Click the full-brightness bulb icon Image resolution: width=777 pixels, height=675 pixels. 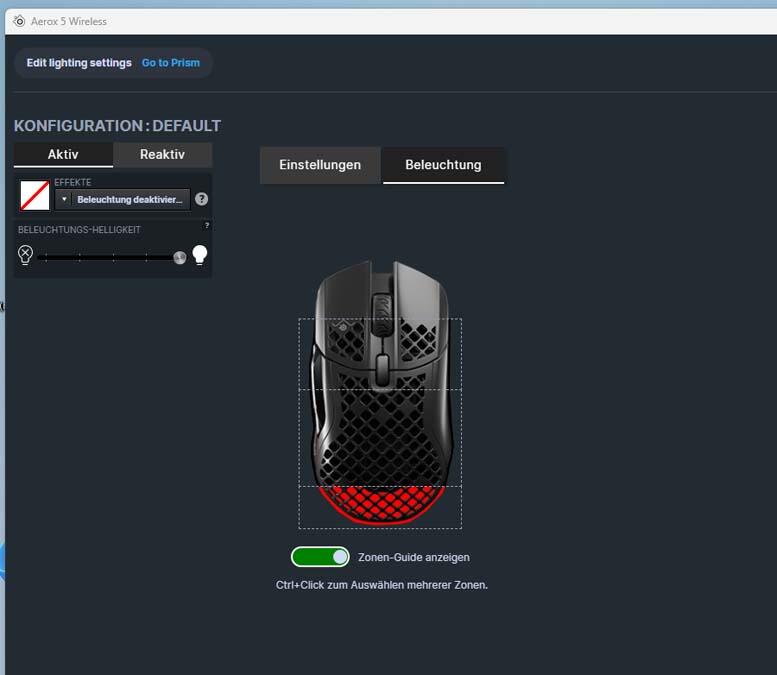200,255
